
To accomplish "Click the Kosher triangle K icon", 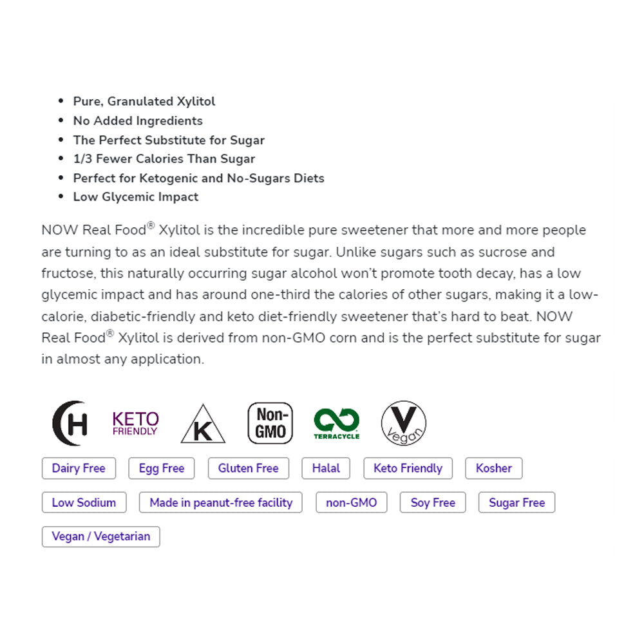I will (203, 424).
